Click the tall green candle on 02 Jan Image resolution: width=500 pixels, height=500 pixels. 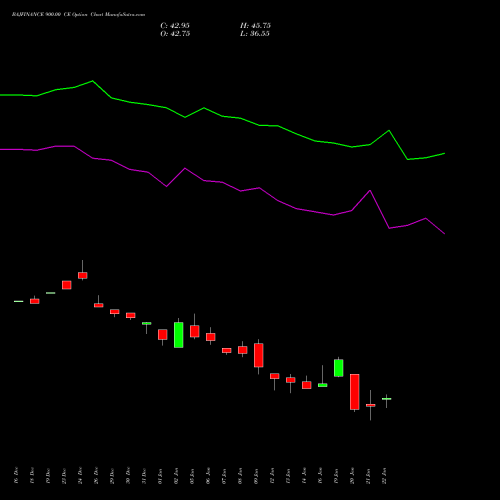pos(179,335)
